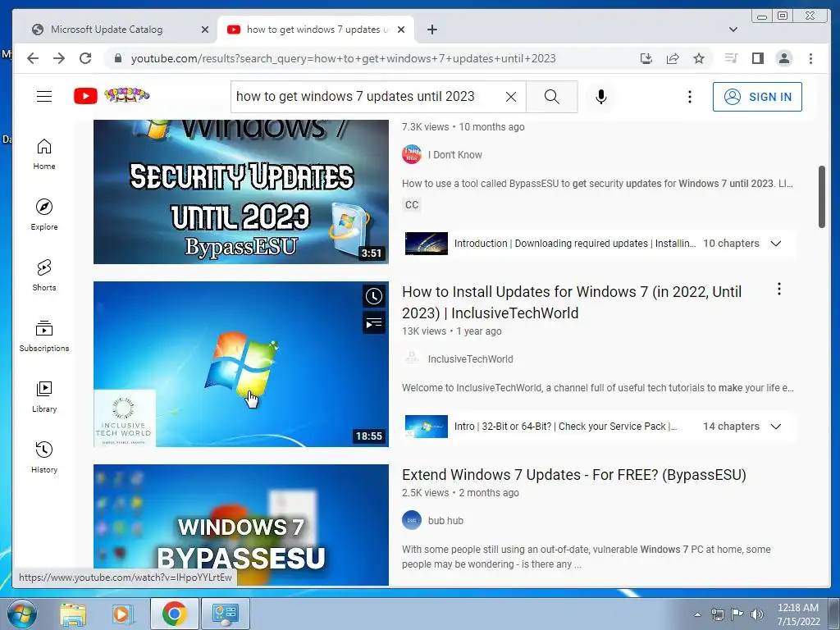Image resolution: width=840 pixels, height=630 pixels.
Task: Reload the YouTube page
Action: click(x=85, y=58)
